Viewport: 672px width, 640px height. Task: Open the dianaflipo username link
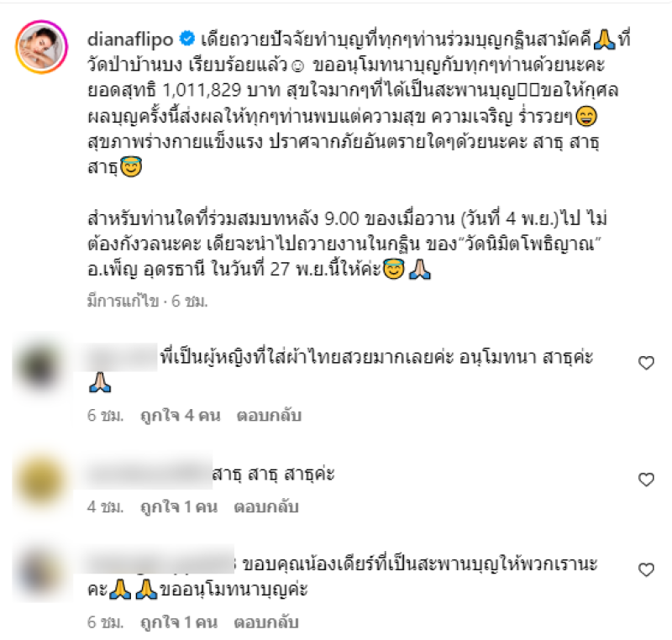coord(130,39)
